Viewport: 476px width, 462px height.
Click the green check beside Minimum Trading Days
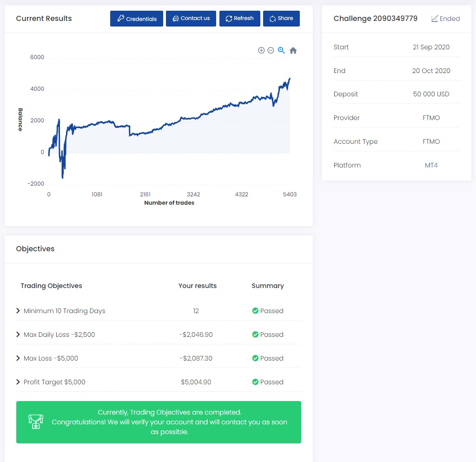pos(255,311)
